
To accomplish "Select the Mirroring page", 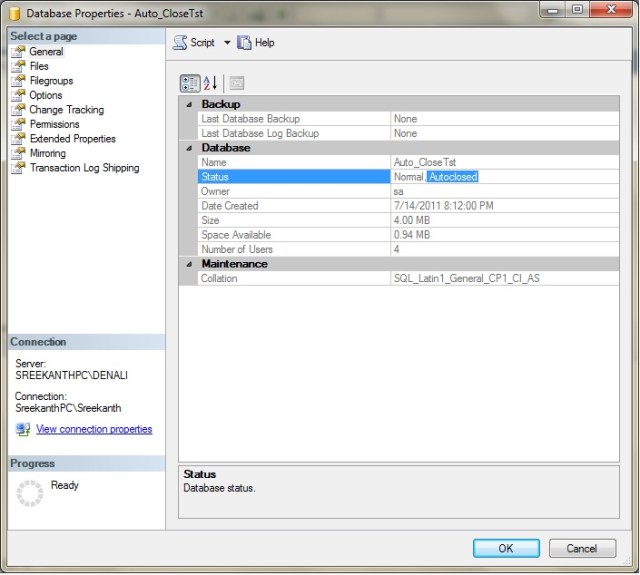I will point(47,154).
